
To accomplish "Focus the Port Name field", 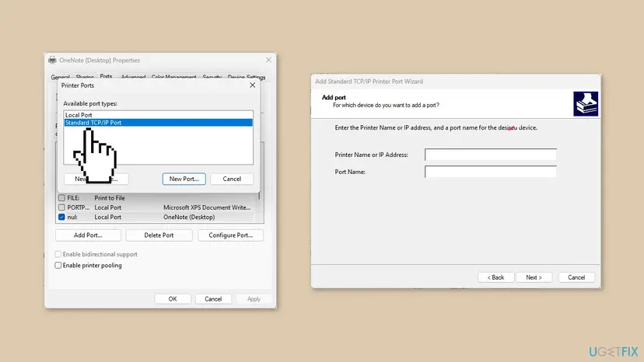I will click(x=491, y=172).
